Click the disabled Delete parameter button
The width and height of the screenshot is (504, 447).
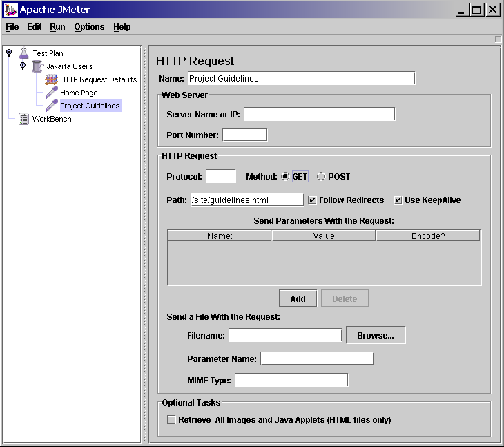click(345, 298)
